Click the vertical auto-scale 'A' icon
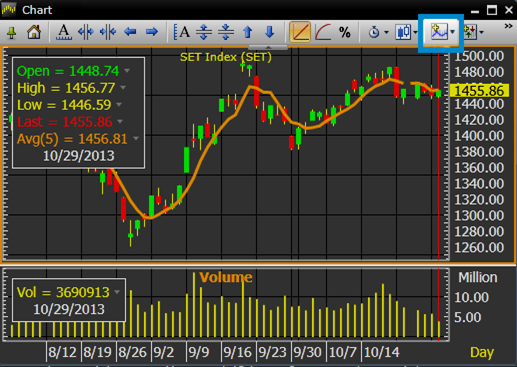 182,32
